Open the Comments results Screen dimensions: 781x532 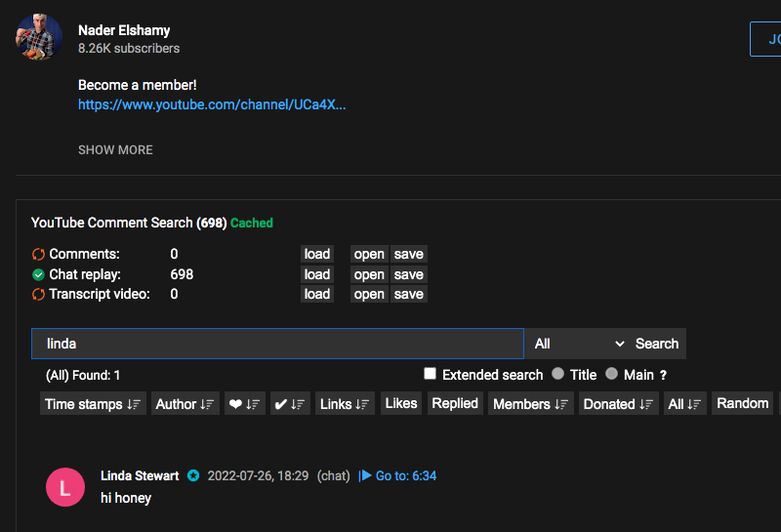tap(369, 254)
